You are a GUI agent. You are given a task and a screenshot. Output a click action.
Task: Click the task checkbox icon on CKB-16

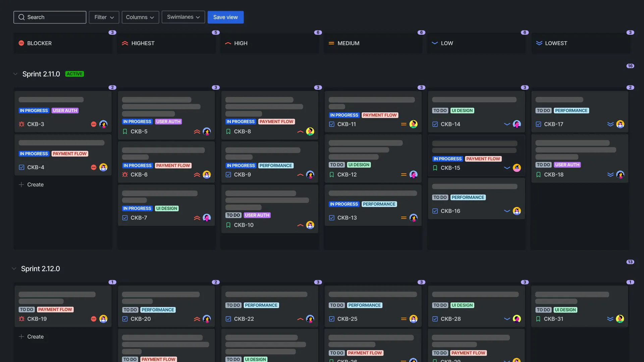coord(435,211)
